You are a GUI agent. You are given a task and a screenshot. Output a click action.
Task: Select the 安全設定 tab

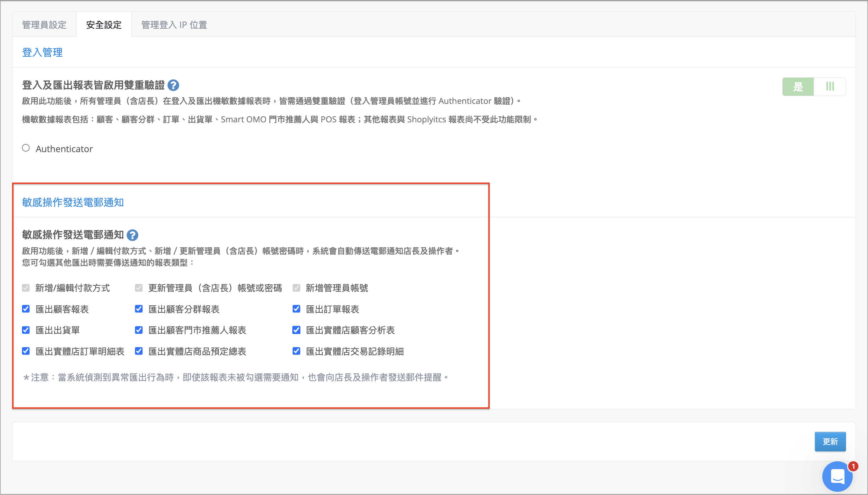(104, 25)
